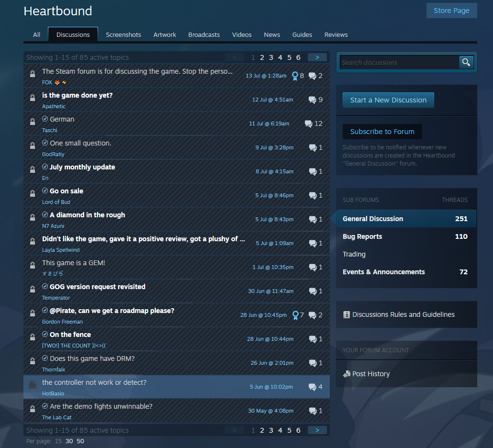The image size is (493, 448).
Task: Click Subscribe to Forum button
Action: (382, 132)
